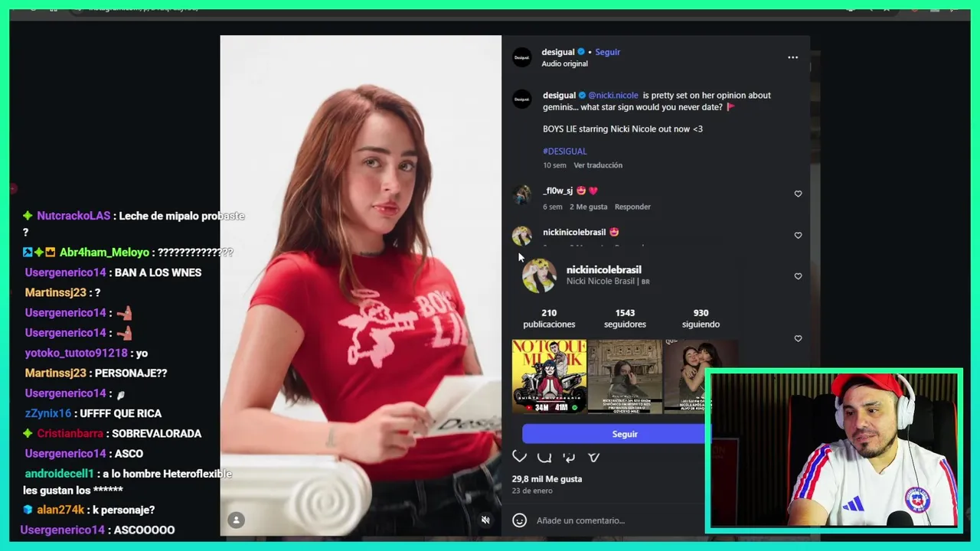980x551 pixels.
Task: Open the third thumbnail with two women
Action: 701,377
